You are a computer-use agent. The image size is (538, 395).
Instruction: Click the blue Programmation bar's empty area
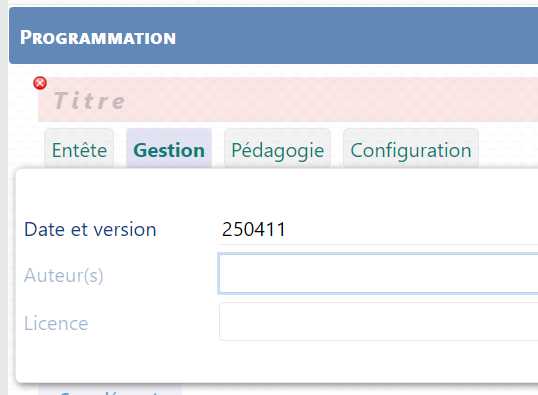coord(357,36)
